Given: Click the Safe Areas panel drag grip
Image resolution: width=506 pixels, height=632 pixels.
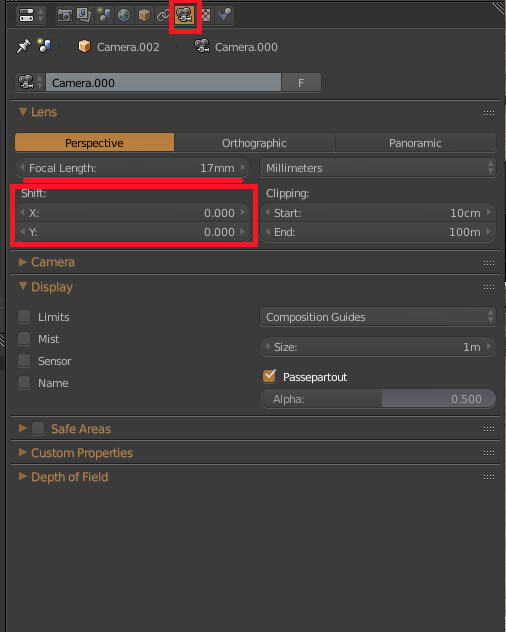Looking at the screenshot, I should coord(489,429).
